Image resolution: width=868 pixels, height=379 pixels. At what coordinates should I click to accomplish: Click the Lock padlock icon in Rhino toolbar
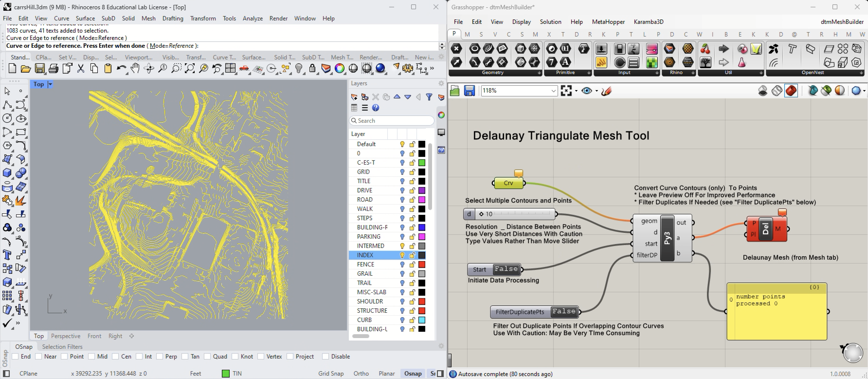click(312, 68)
